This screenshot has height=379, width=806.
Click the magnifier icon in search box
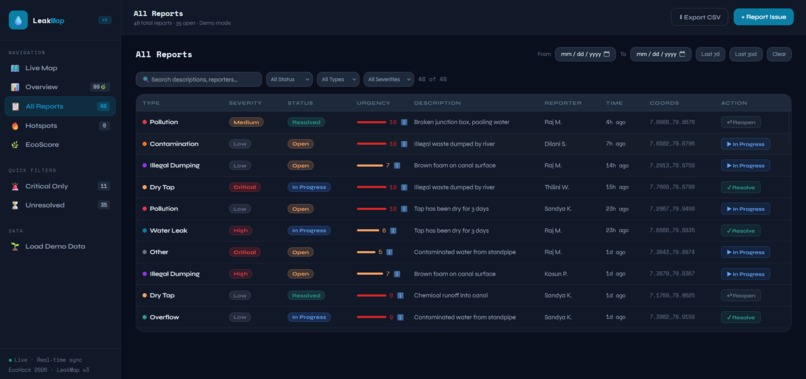pos(146,80)
